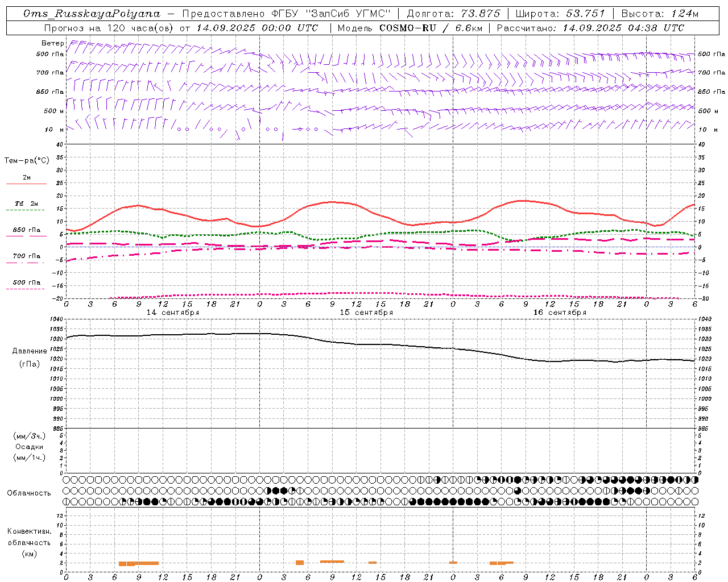Click left-side 10 м wind level label
Viewport: 728px width, 582px height.
(54, 130)
